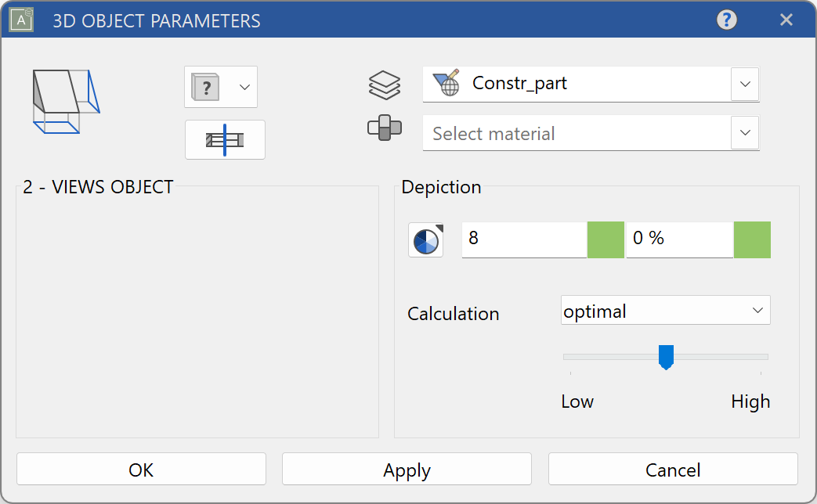
Task: Apply the current 3D object settings
Action: (x=406, y=470)
